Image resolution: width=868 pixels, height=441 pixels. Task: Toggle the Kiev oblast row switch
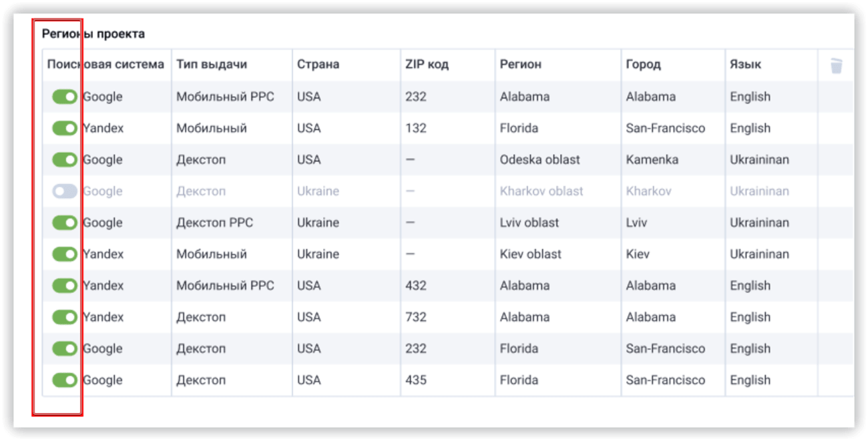tap(65, 254)
